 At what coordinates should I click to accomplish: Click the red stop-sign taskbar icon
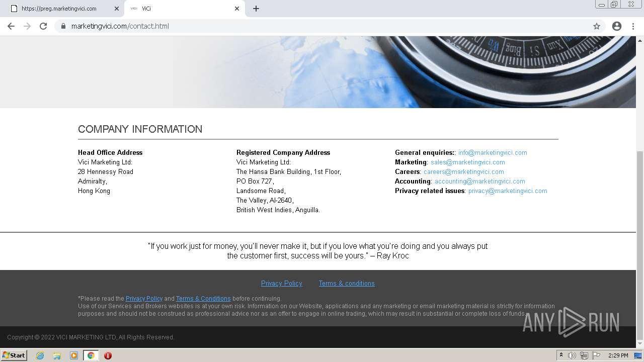coord(108,355)
